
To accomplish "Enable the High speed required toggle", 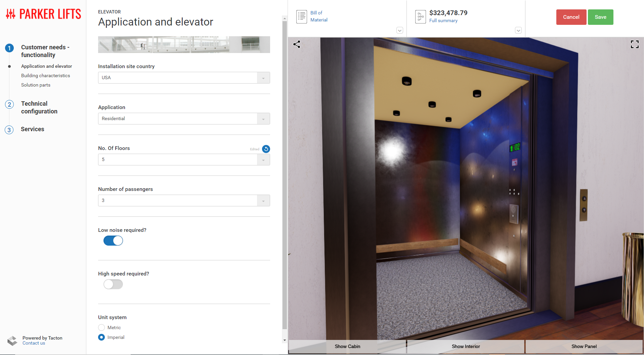I will tap(113, 284).
